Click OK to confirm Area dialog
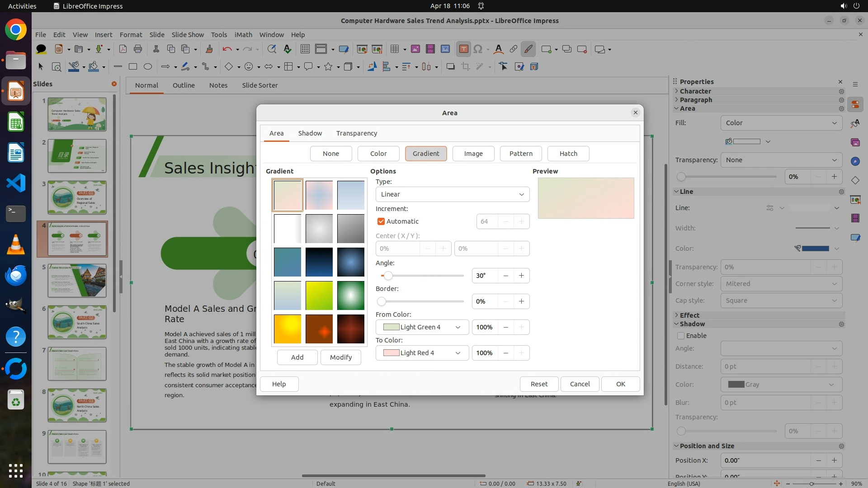Viewport: 868px width, 488px height. pyautogui.click(x=620, y=384)
